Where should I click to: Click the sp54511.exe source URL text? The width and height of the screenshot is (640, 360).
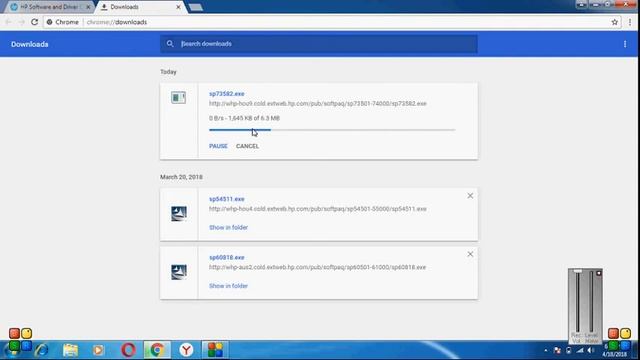(x=318, y=209)
